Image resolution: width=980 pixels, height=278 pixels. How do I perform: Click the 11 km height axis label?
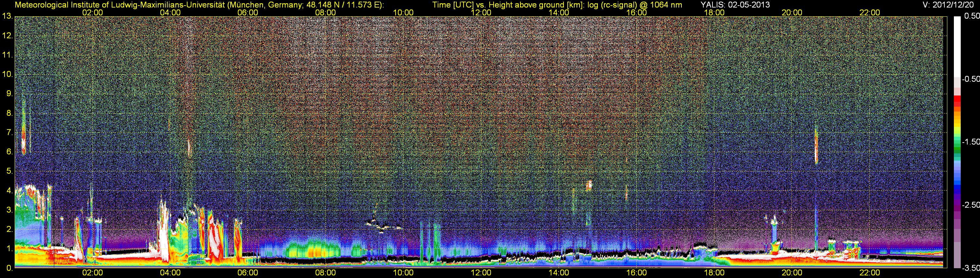[7, 55]
